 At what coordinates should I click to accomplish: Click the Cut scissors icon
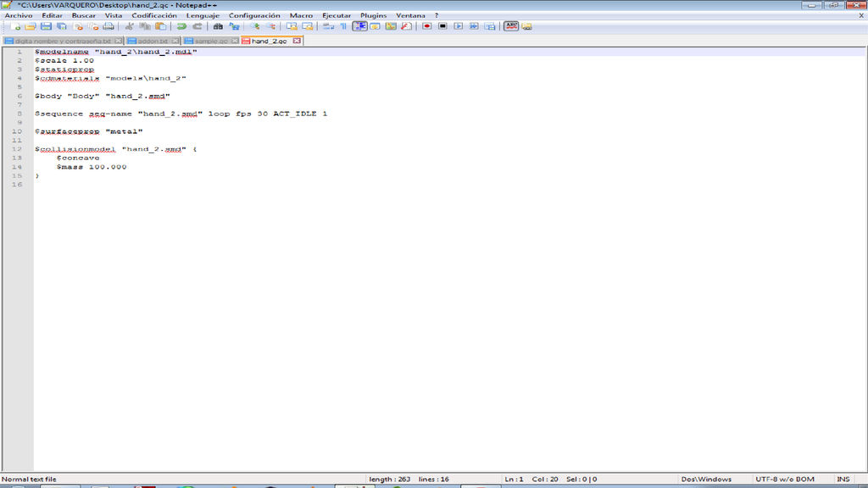coord(130,26)
